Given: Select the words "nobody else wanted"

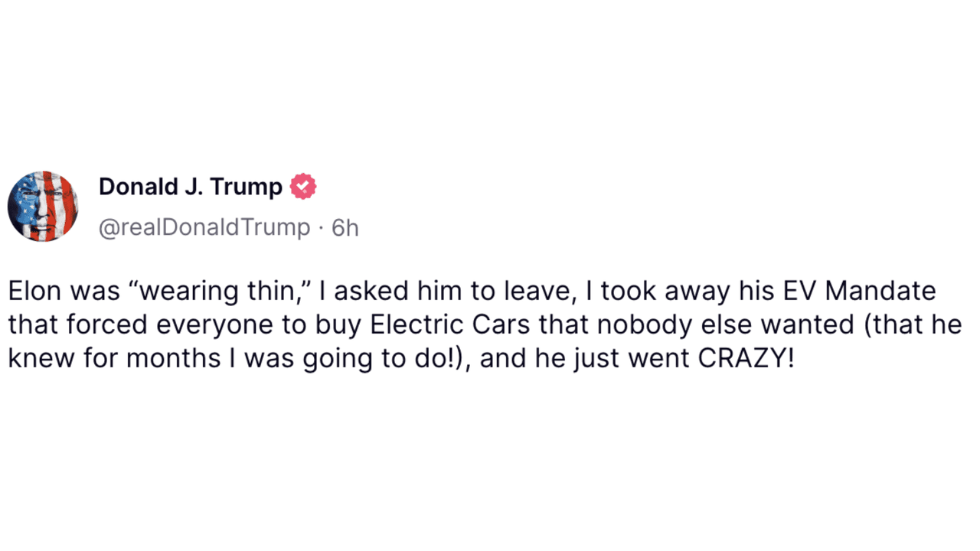Looking at the screenshot, I should tap(714, 324).
